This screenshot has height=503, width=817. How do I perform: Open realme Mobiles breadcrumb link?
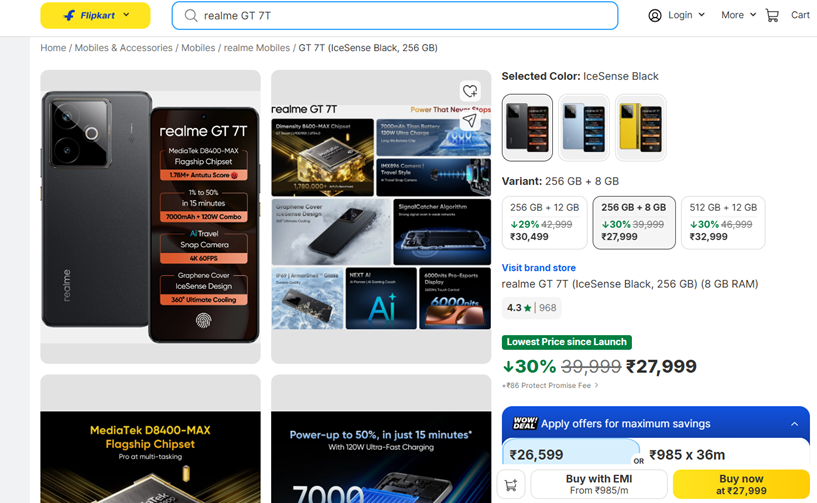[256, 48]
